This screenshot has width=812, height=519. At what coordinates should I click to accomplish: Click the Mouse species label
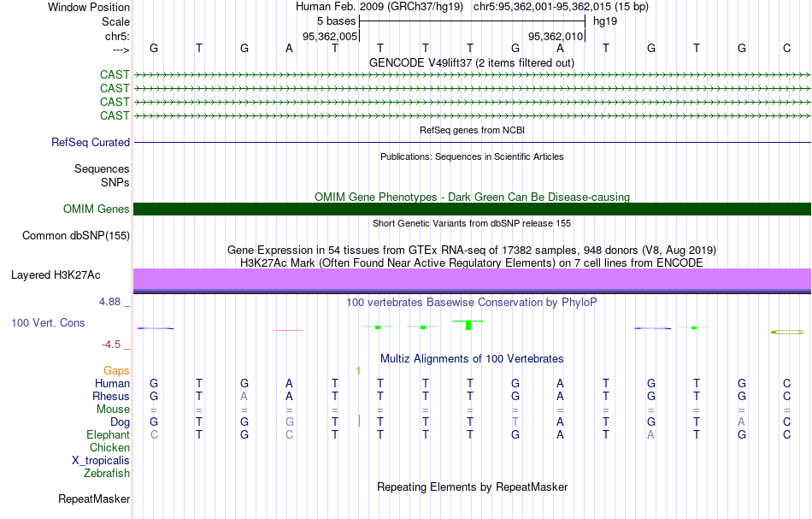click(113, 410)
